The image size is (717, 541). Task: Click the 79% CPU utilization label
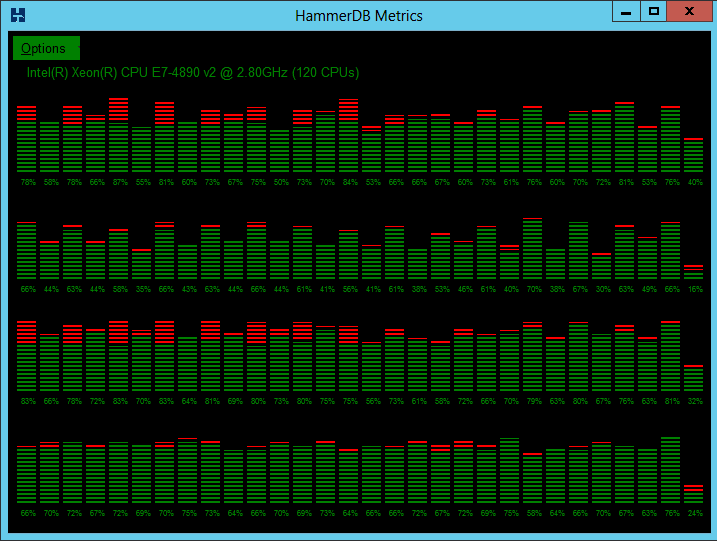[x=534, y=402]
